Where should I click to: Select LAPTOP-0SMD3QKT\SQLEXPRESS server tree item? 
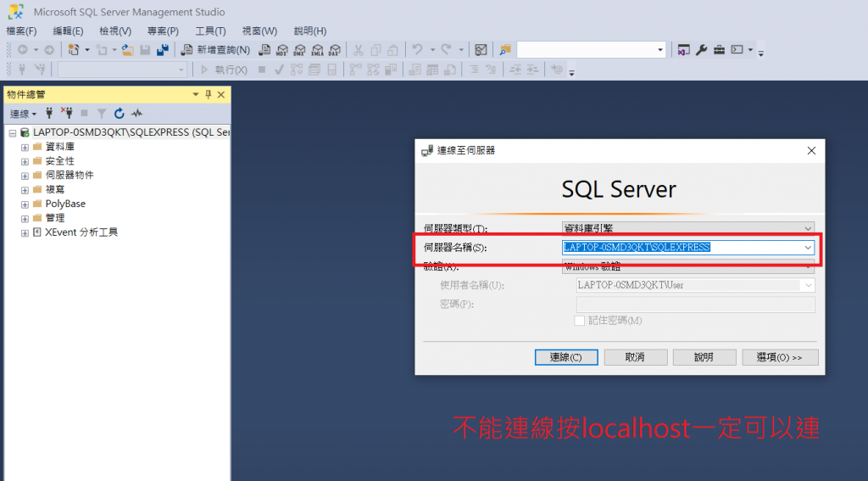tap(131, 132)
